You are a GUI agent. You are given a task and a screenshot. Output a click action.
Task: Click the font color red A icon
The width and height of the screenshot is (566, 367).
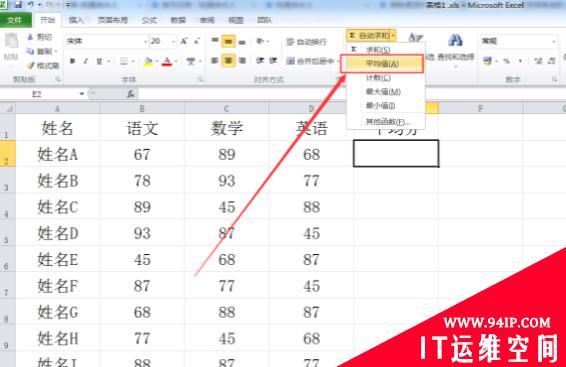167,61
